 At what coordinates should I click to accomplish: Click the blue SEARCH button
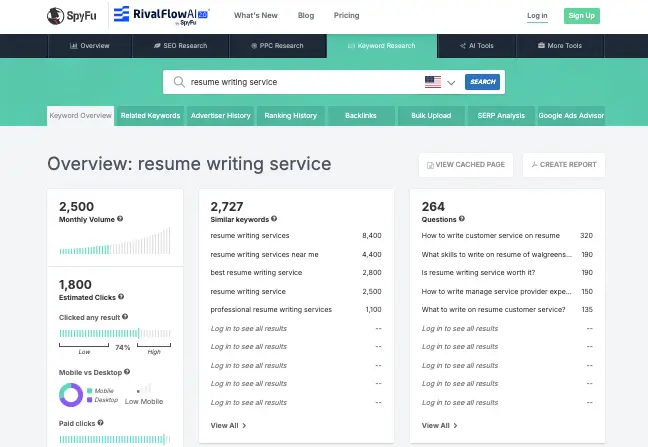click(x=482, y=82)
